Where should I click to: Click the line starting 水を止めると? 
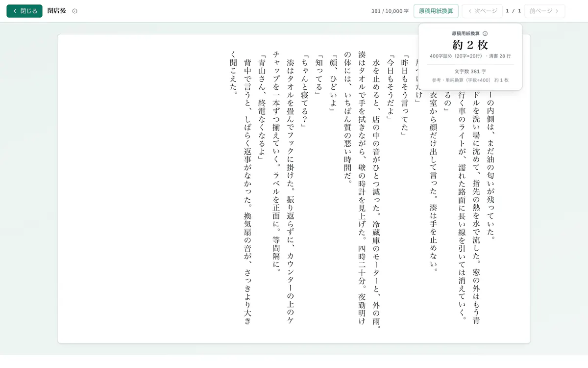376,194
